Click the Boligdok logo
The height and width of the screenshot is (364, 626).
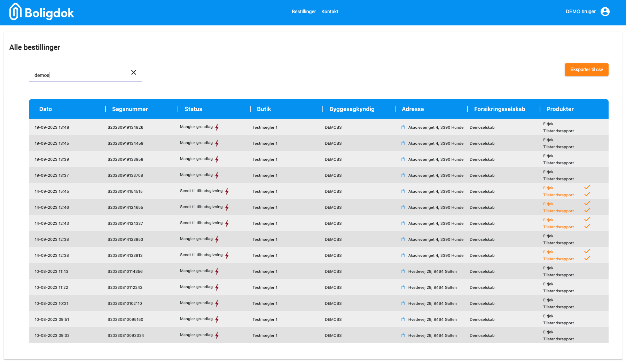coord(41,12)
